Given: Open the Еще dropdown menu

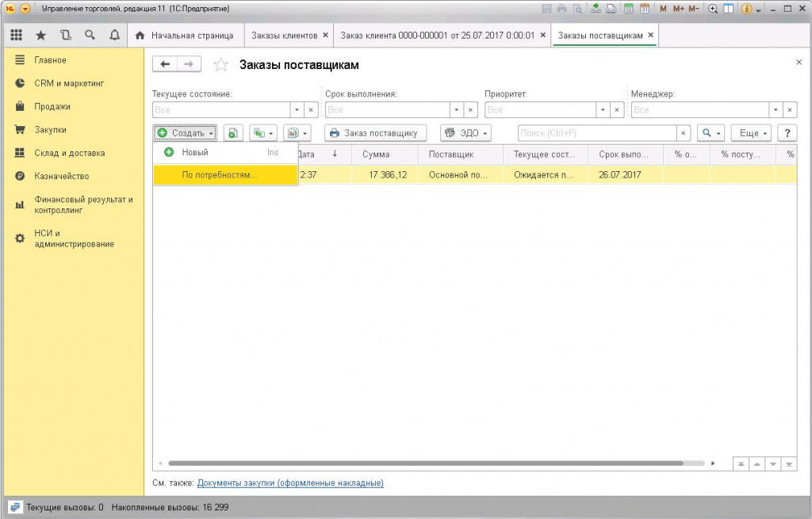Looking at the screenshot, I should click(751, 133).
